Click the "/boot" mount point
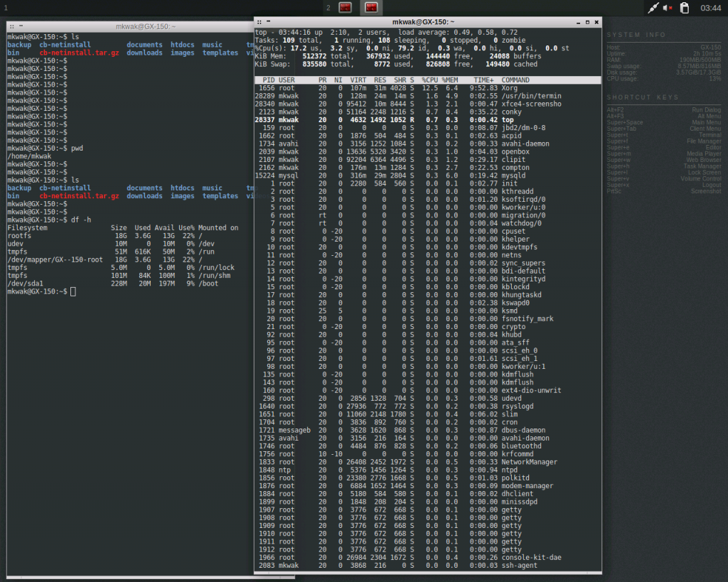This screenshot has height=582, width=728. coord(208,284)
